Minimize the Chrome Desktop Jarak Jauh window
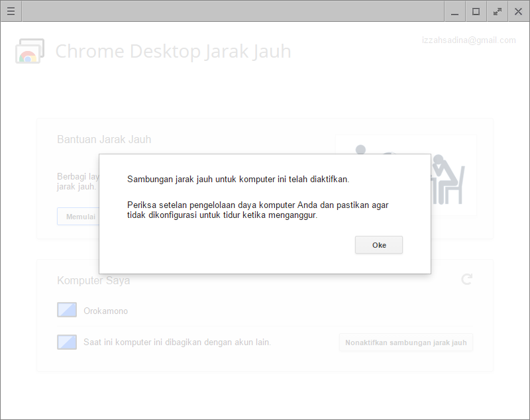This screenshot has height=420, width=530. coord(455,11)
